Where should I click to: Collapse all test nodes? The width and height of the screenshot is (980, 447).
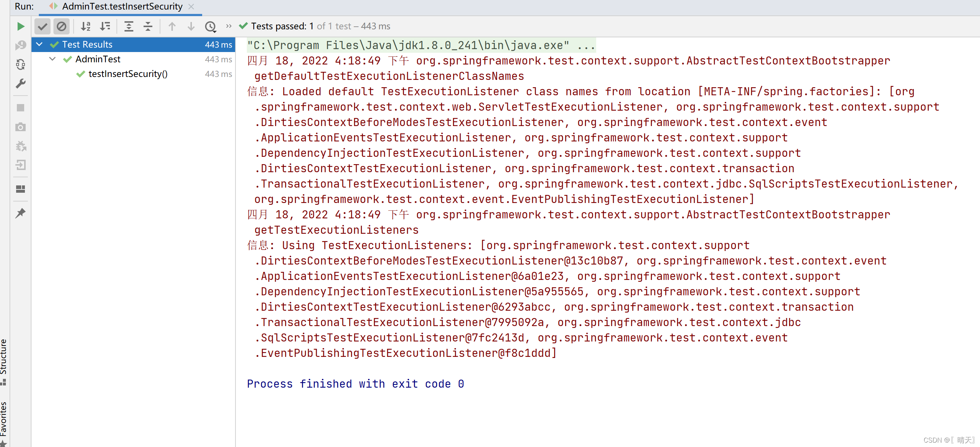point(148,26)
